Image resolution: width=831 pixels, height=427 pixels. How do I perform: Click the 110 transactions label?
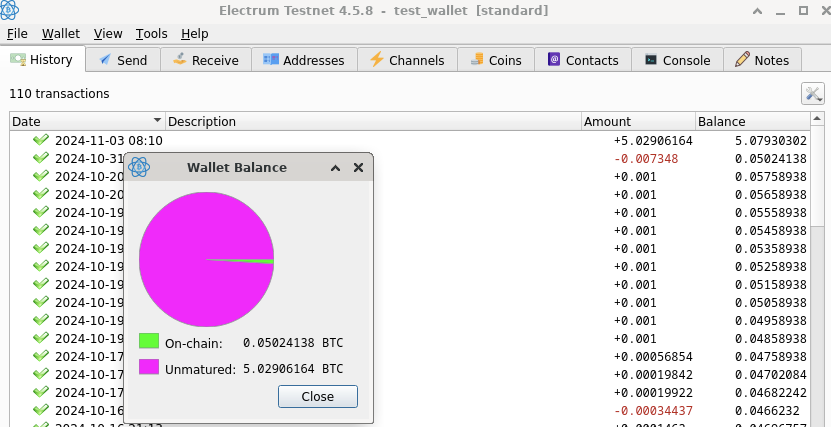pos(59,94)
